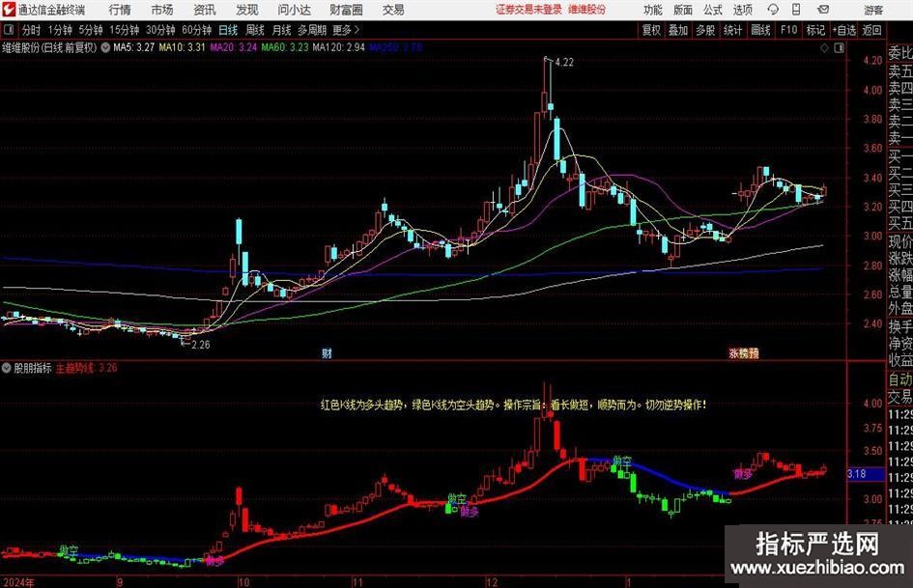This screenshot has width=913, height=588.
Task: Switch to 30分钟 period tab
Action: pos(160,30)
